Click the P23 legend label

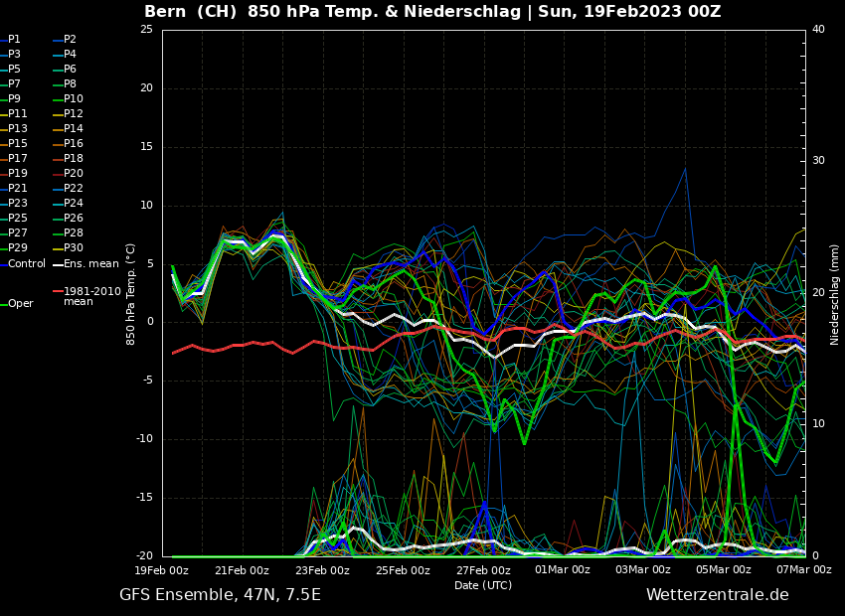click(x=17, y=203)
